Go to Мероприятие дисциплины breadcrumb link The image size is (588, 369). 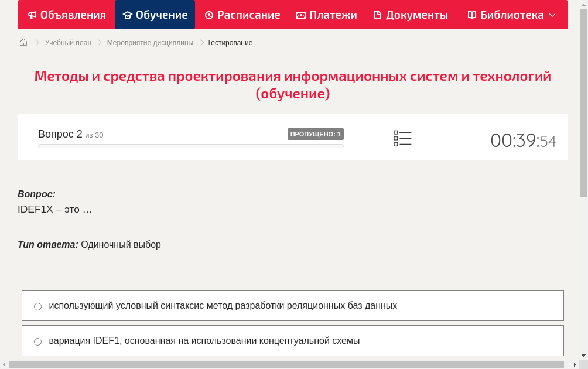click(x=149, y=42)
